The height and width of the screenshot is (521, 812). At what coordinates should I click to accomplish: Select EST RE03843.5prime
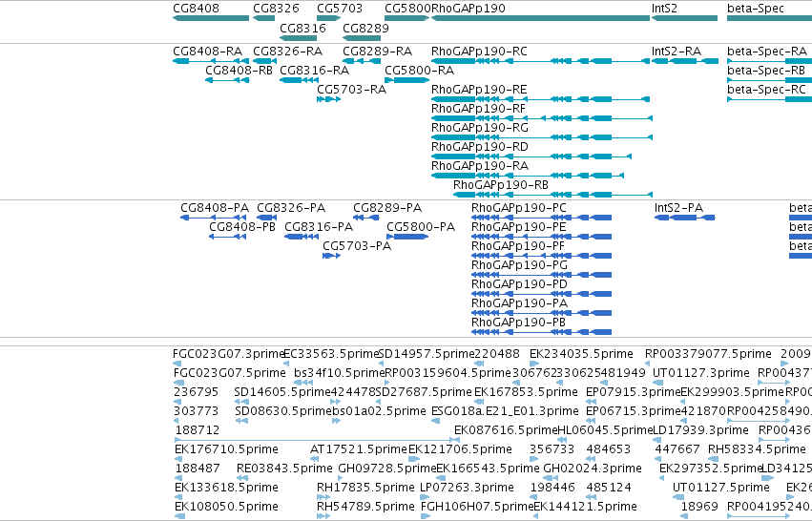[241, 478]
